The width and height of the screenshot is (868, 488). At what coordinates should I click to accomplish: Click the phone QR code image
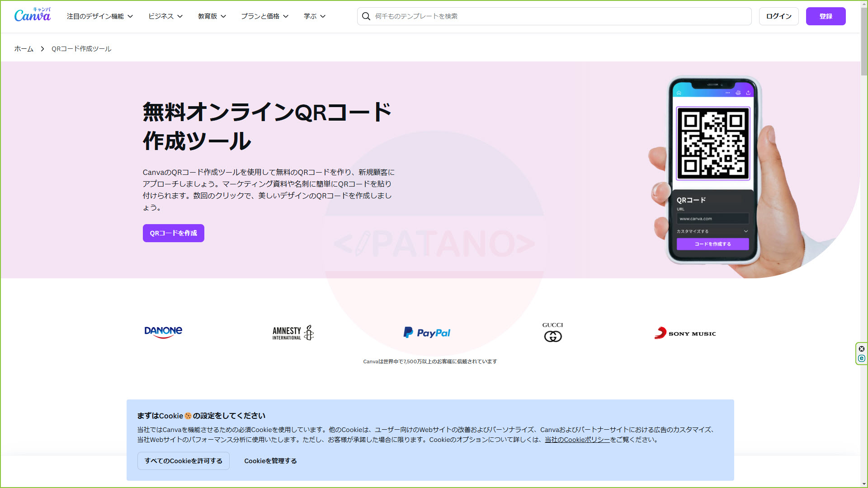(x=713, y=143)
